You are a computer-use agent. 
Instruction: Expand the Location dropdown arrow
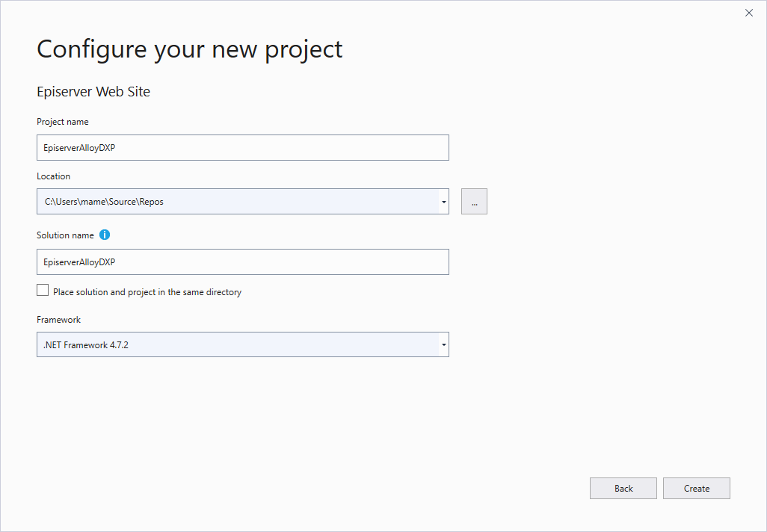tap(443, 202)
